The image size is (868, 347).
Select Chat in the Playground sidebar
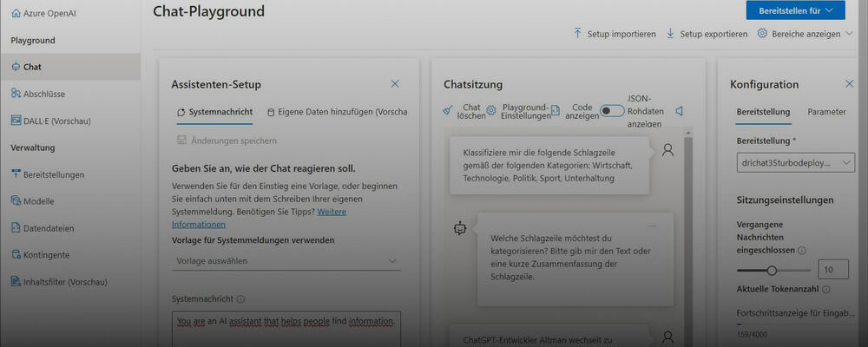point(70,67)
